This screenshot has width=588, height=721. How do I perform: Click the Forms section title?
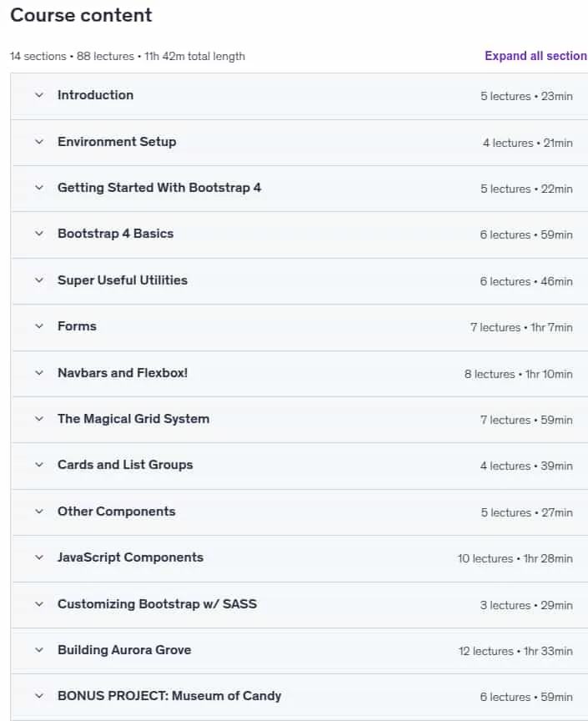click(x=77, y=326)
